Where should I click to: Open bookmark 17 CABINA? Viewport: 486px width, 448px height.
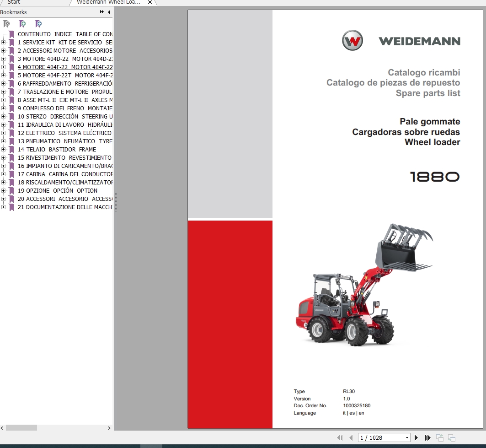tap(65, 174)
